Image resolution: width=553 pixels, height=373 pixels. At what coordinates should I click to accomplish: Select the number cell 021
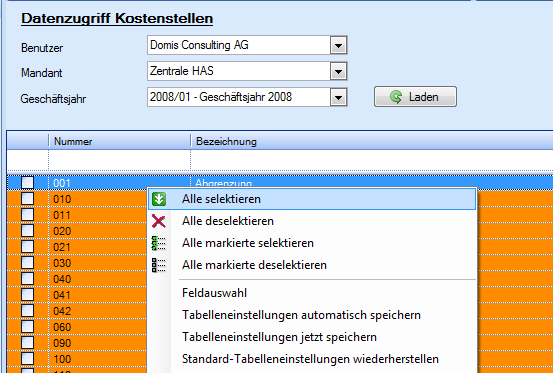point(98,247)
